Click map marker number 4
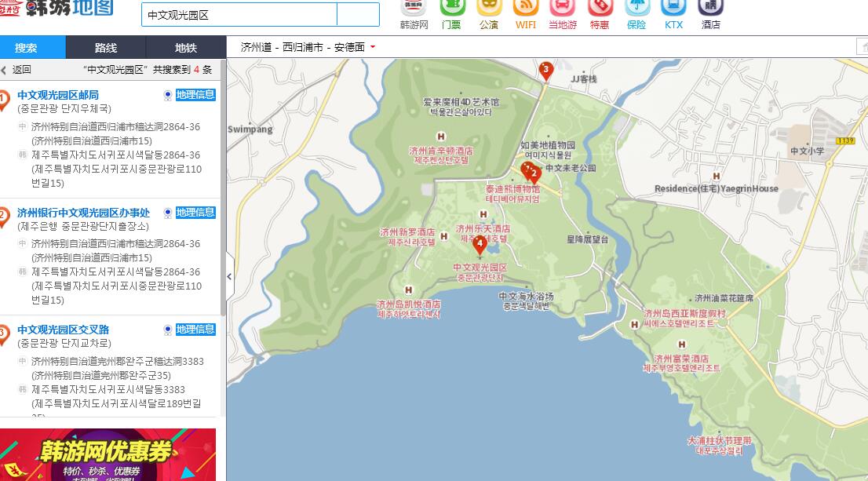This screenshot has height=481, width=868. pyautogui.click(x=480, y=244)
